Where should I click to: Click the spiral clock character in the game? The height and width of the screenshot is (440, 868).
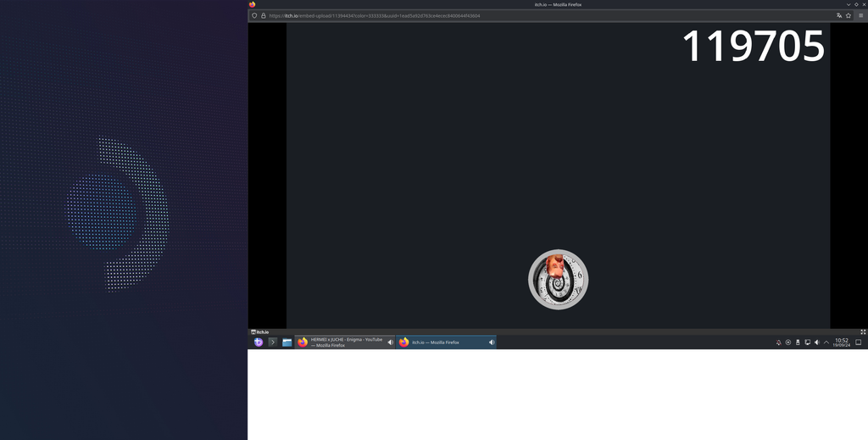tap(558, 280)
